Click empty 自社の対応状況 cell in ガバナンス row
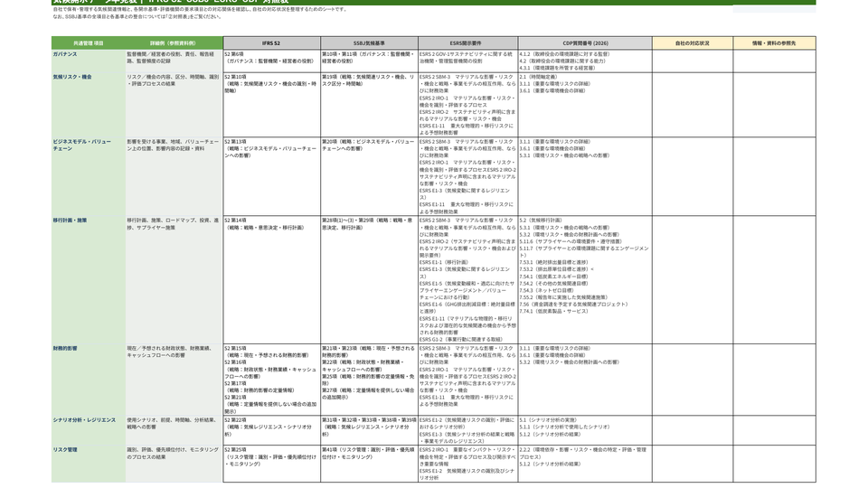The image size is (868, 488). tap(693, 61)
